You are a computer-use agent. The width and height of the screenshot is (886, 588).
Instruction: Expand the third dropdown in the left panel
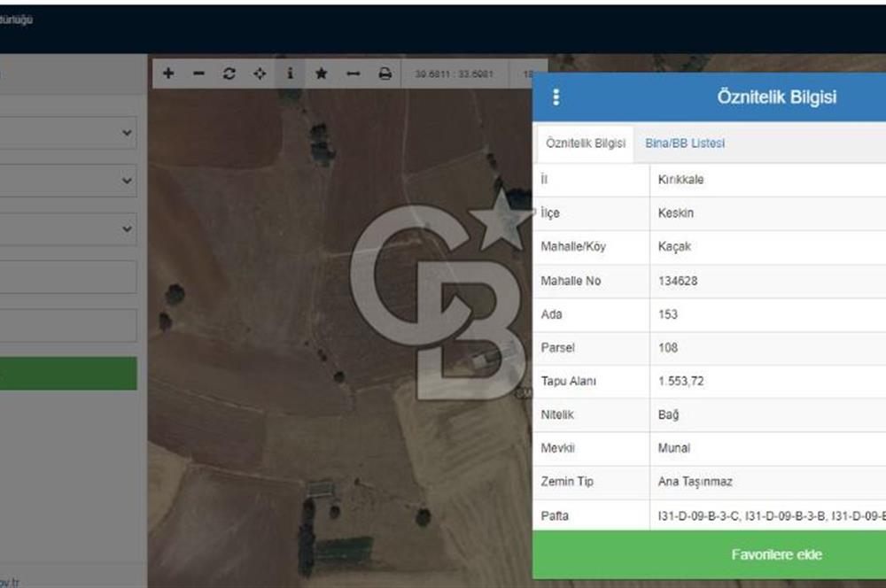tap(68, 229)
